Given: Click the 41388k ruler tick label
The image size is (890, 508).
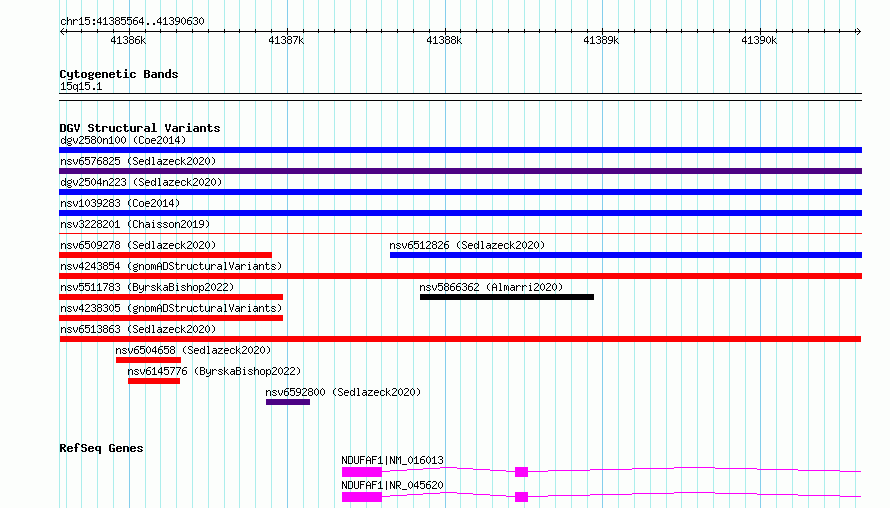Looking at the screenshot, I should click(444, 40).
